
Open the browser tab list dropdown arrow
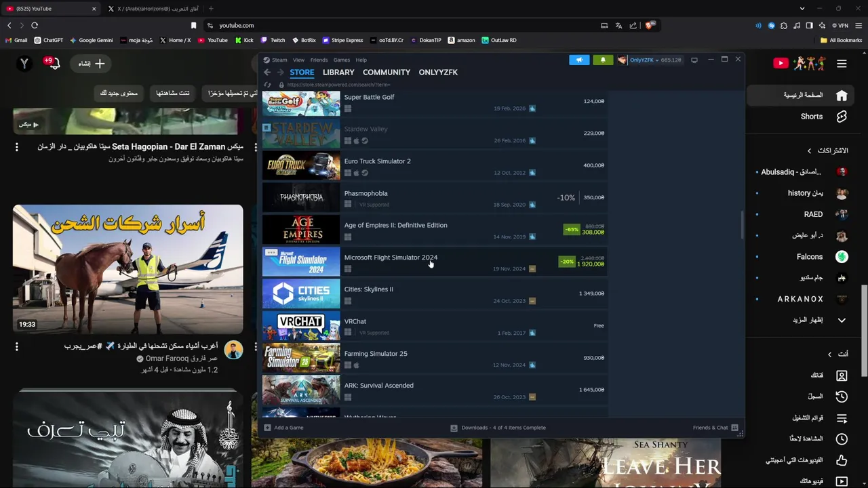pyautogui.click(x=802, y=8)
